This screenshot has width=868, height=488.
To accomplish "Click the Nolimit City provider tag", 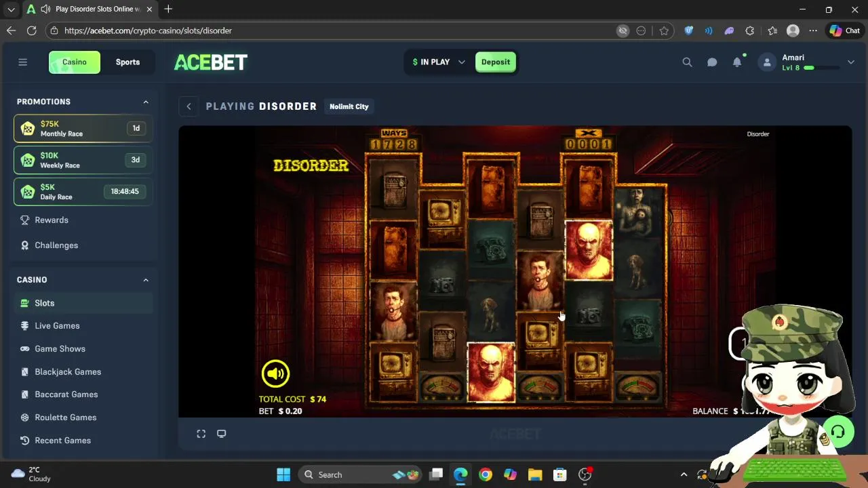I will 349,106.
